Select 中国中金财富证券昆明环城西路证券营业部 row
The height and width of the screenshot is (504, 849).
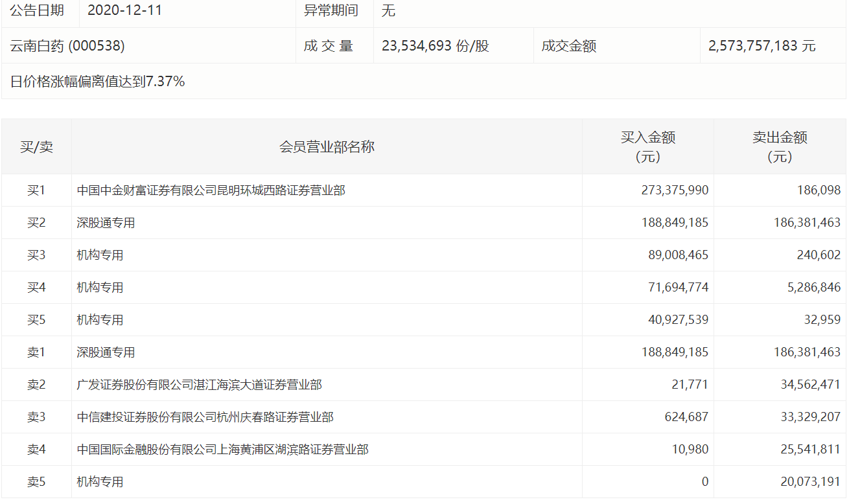[x=424, y=190]
